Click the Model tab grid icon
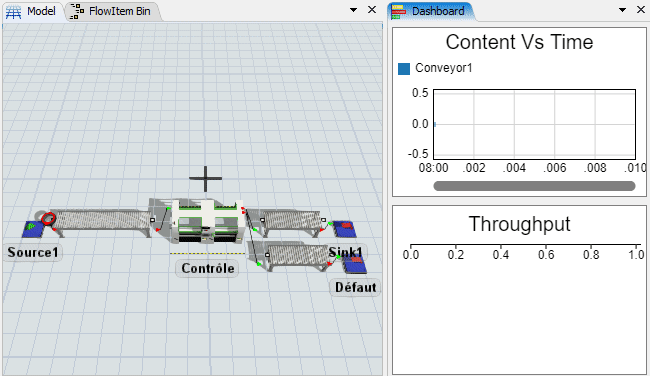 [x=13, y=12]
